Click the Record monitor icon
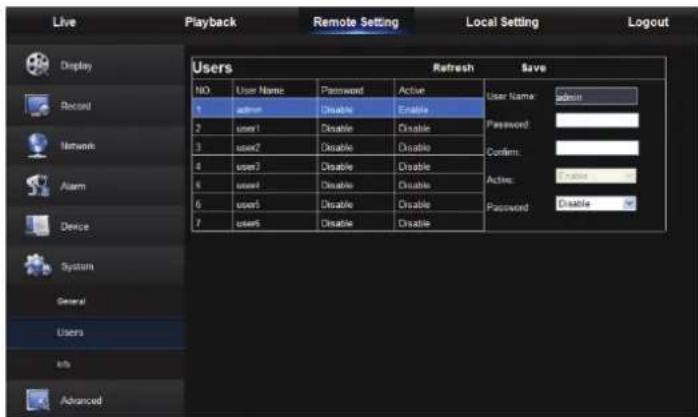The image size is (698, 417). pos(37,105)
